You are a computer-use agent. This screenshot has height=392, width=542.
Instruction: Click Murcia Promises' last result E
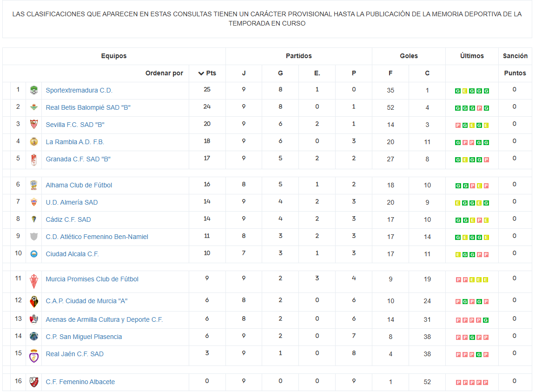pyautogui.click(x=486, y=280)
